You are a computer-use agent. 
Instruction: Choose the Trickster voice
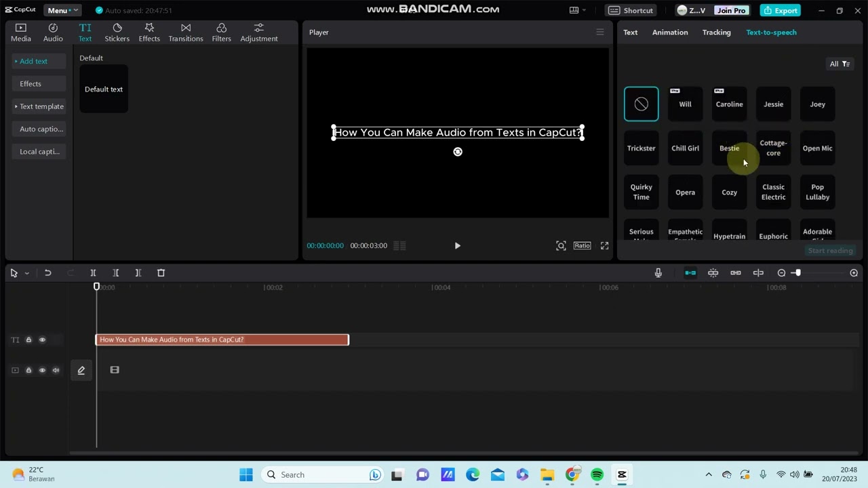click(641, 148)
